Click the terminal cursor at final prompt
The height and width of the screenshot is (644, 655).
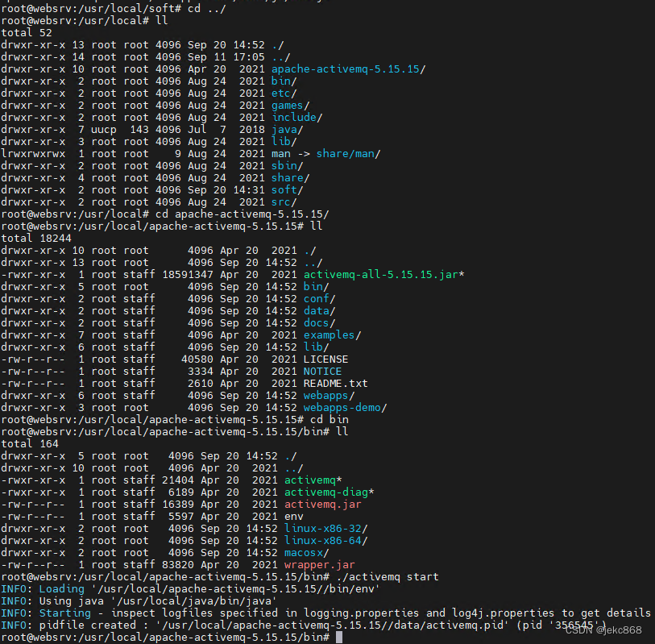click(338, 638)
